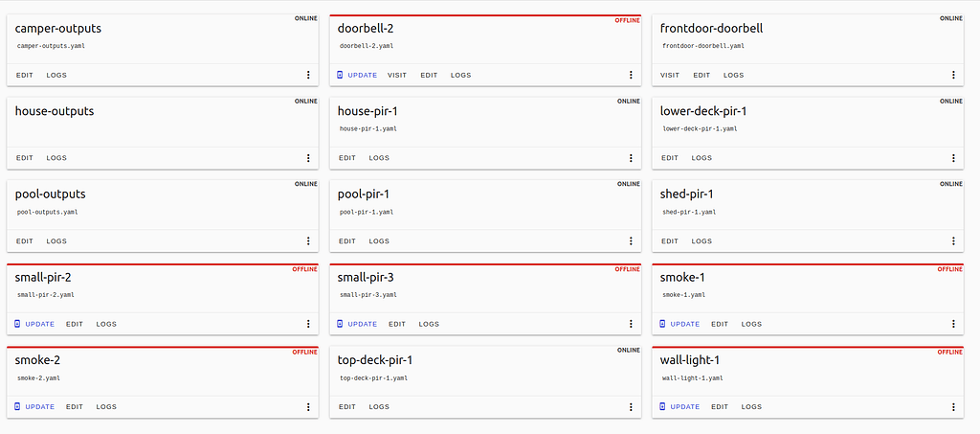
Task: Click the update icon on smoke-1 card
Action: tap(662, 324)
